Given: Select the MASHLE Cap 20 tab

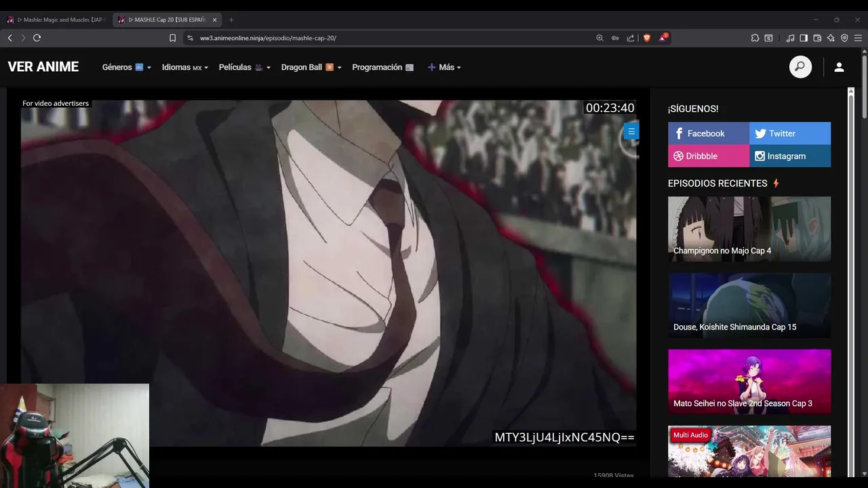Looking at the screenshot, I should point(167,20).
